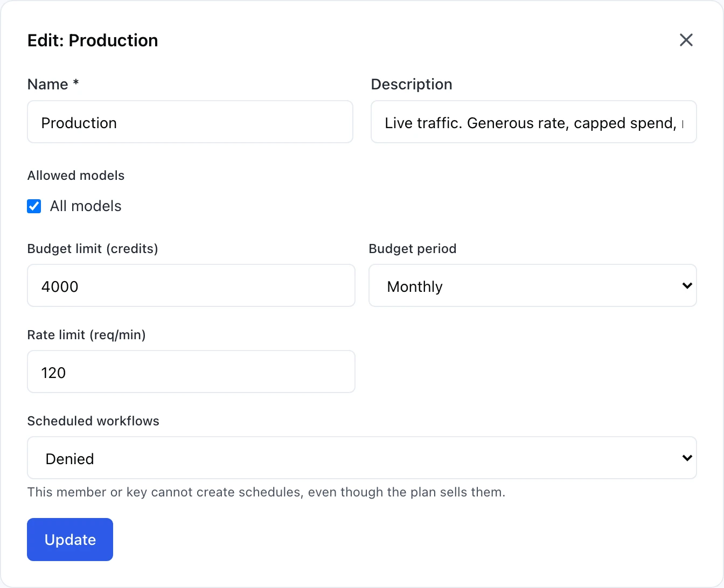This screenshot has width=724, height=588.
Task: Click the Budget limit (credits) label
Action: point(93,249)
